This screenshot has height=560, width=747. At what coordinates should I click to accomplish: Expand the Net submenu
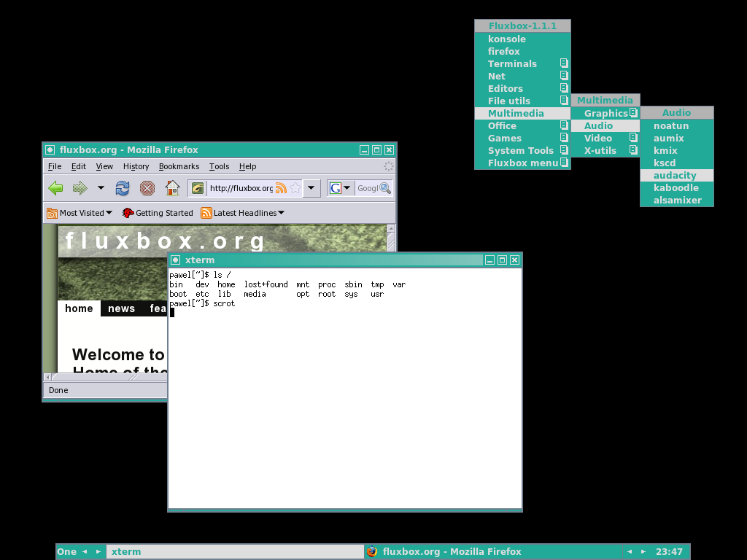tap(522, 76)
